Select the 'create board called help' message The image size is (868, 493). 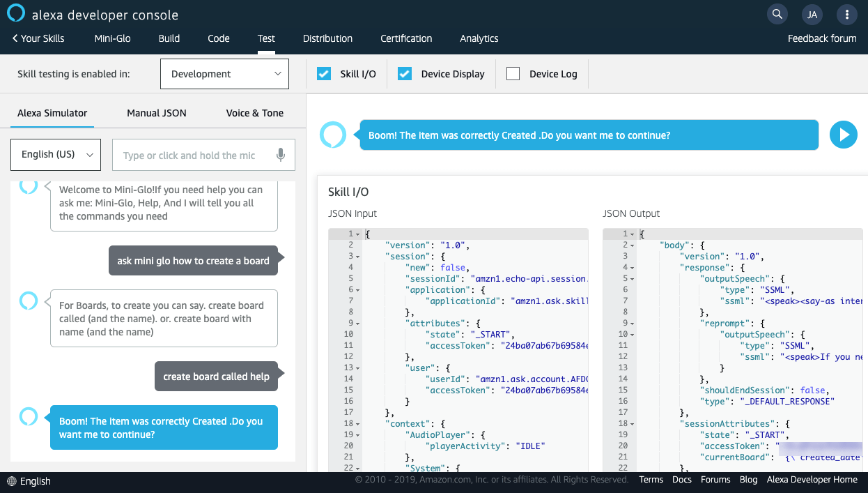(216, 377)
